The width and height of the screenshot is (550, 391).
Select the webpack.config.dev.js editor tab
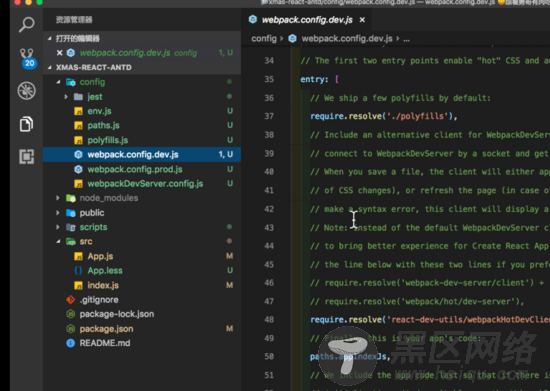307,20
